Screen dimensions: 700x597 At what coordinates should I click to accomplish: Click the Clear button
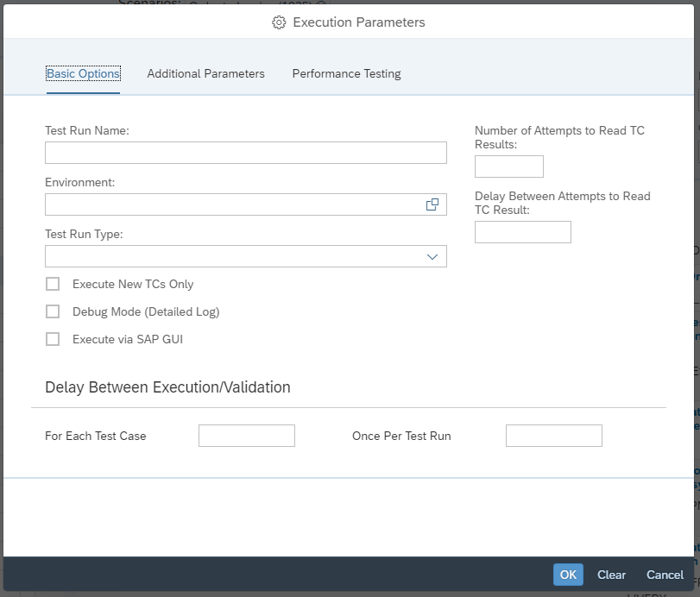tap(611, 575)
